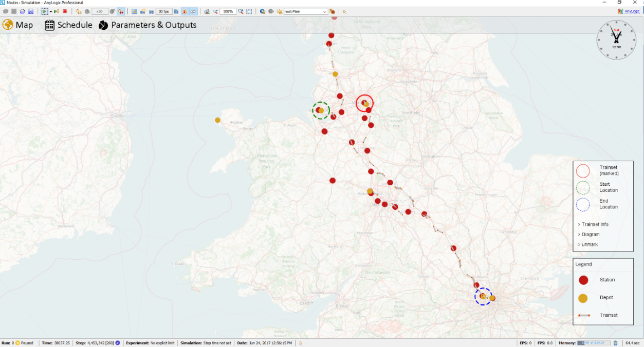Click the 30 fps frame rate box
The image size is (644, 347).
tap(164, 11)
